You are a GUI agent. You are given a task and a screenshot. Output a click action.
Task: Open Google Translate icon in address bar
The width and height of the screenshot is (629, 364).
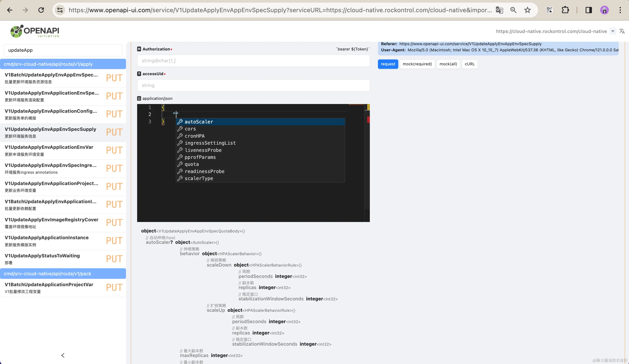[x=499, y=10]
